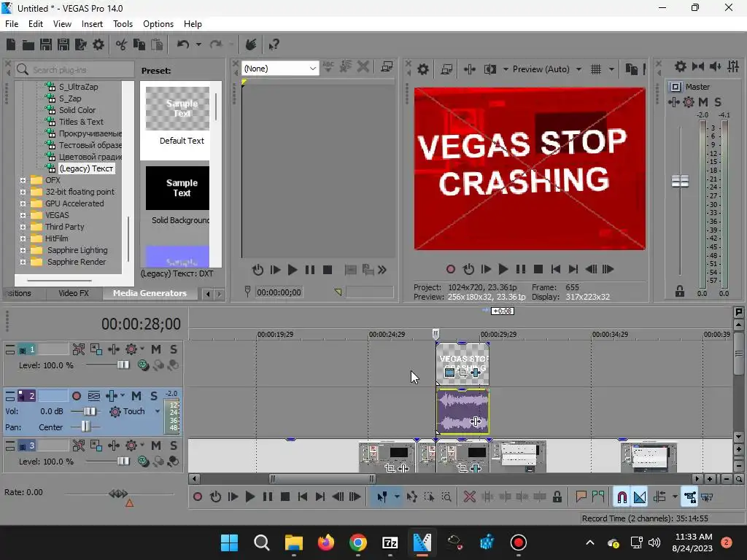747x560 pixels.
Task: Mute video track 1
Action: [156, 349]
